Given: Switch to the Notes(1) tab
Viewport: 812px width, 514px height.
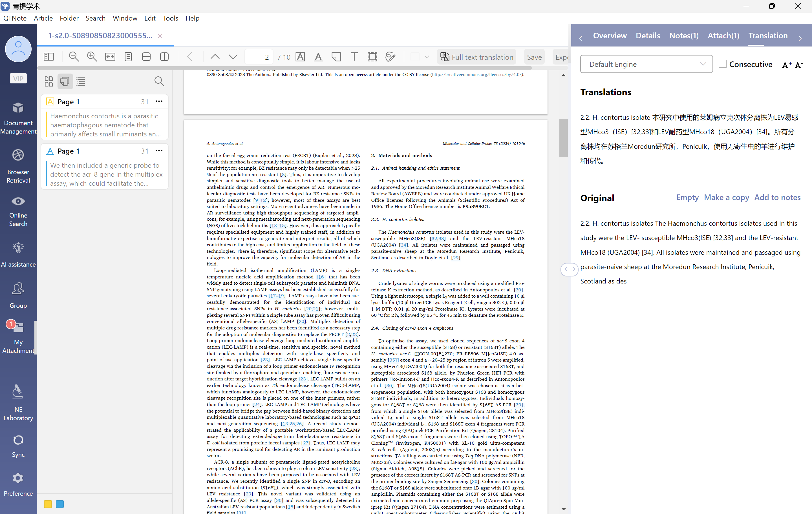Looking at the screenshot, I should [684, 36].
